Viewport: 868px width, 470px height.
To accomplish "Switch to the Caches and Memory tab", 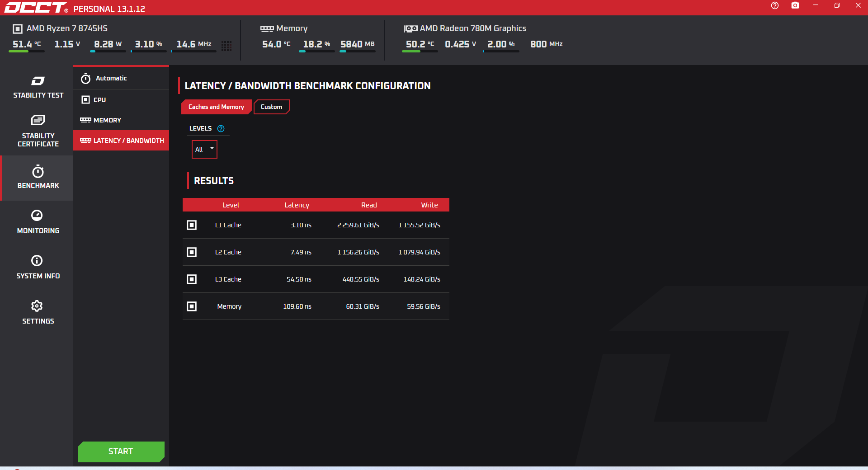I will coord(217,107).
